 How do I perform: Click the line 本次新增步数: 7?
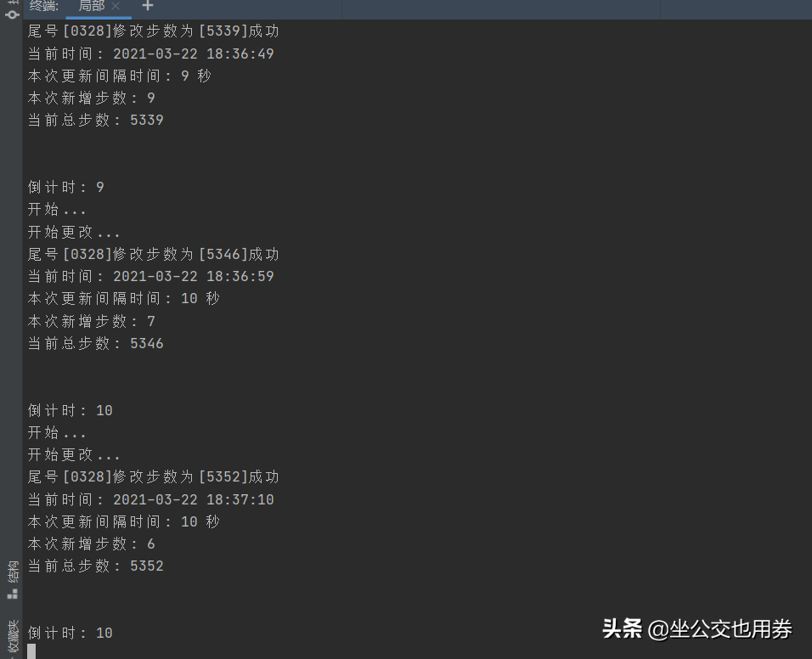coord(92,321)
